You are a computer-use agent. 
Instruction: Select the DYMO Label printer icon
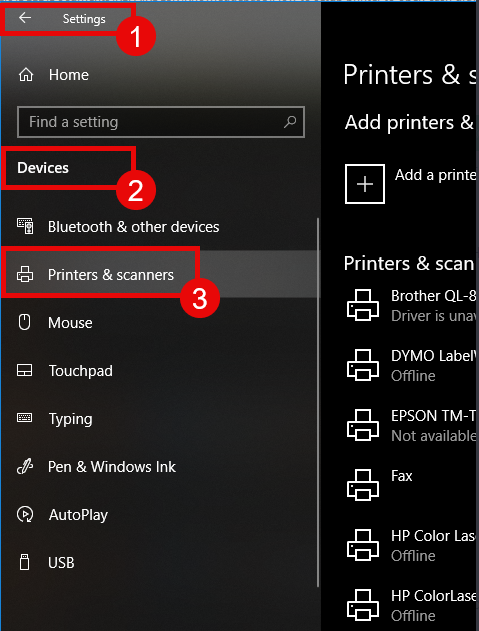click(363, 365)
